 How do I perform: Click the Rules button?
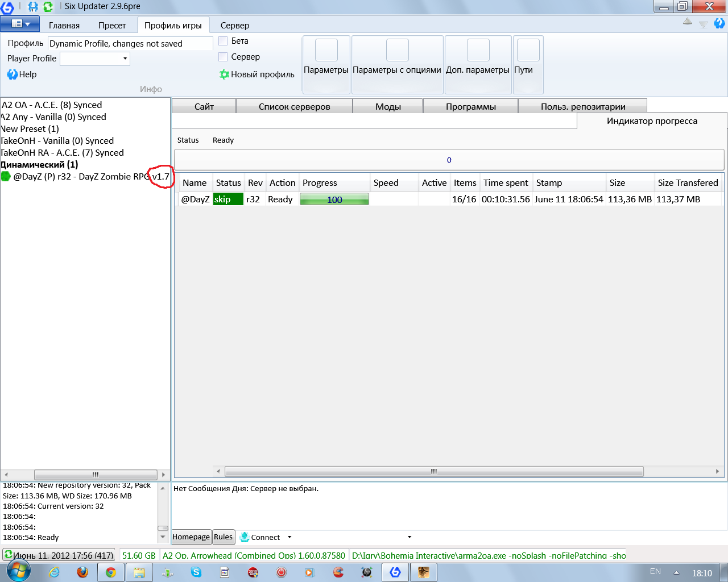(x=224, y=537)
